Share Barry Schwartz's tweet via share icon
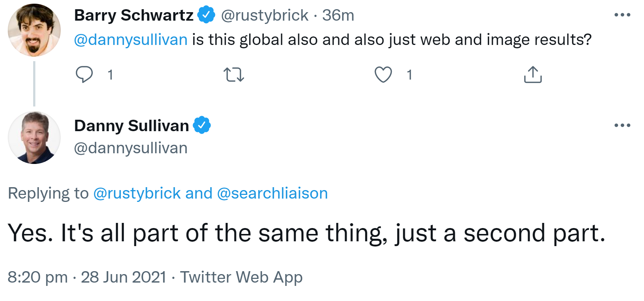The width and height of the screenshot is (644, 301). [x=533, y=74]
